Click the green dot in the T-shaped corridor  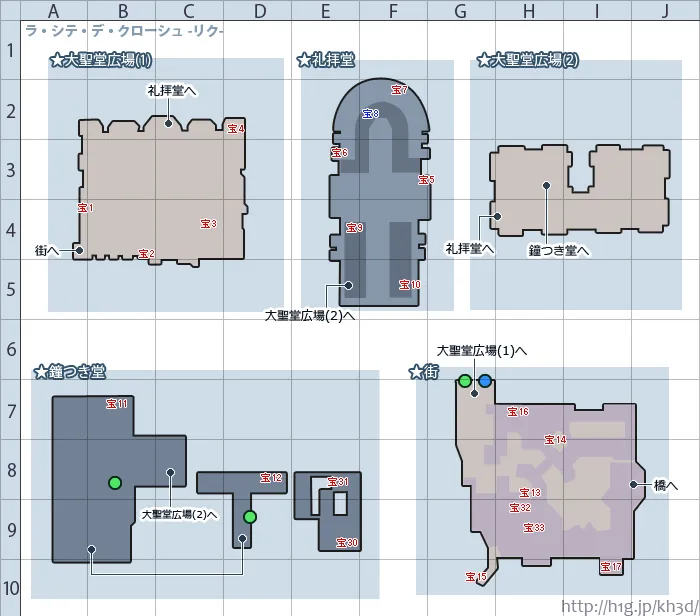click(x=249, y=517)
